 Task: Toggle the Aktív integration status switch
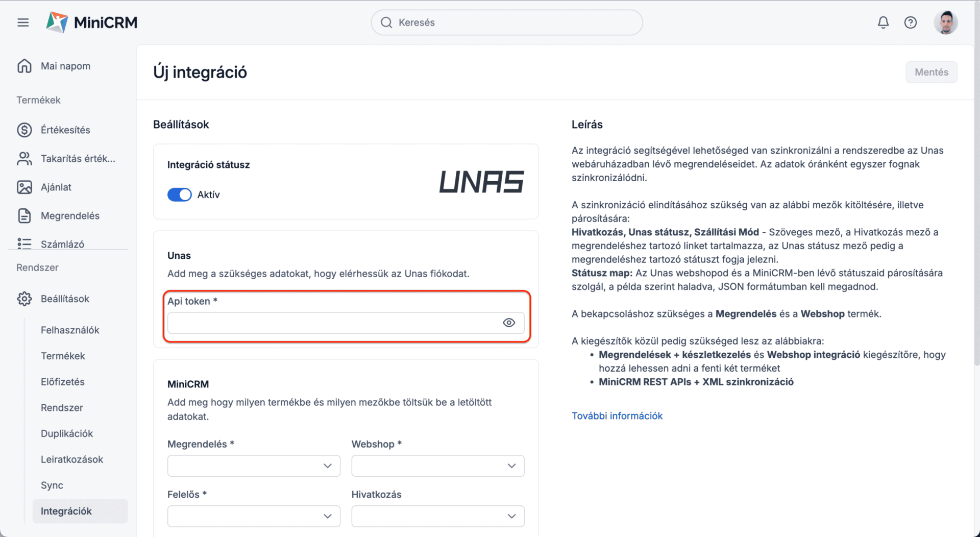[x=179, y=194]
